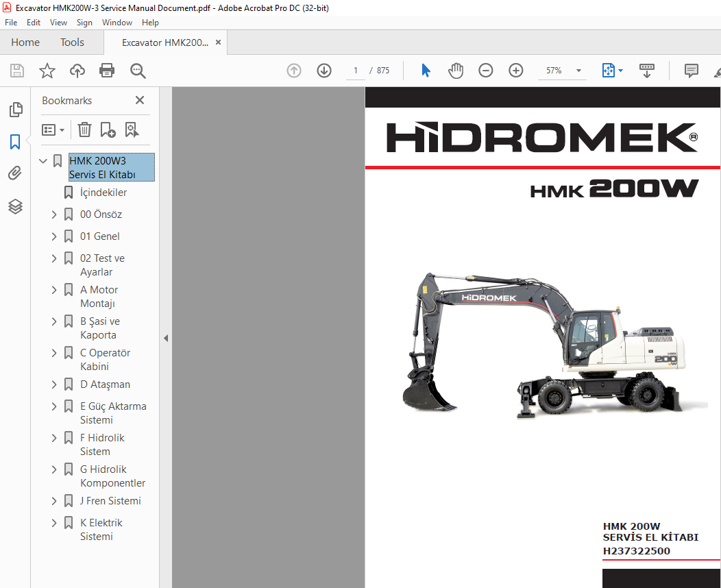Expand the C Operatör Kabini bookmark
The width and height of the screenshot is (721, 588).
[54, 353]
